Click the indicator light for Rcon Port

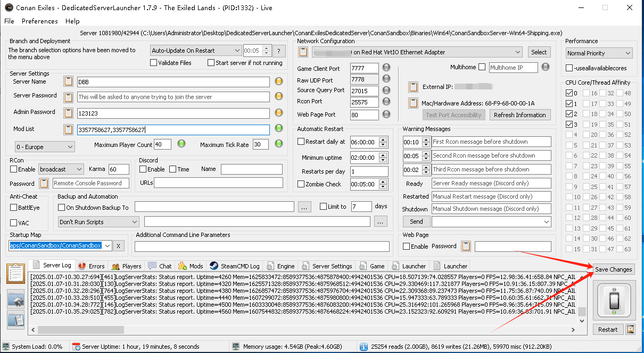click(x=387, y=102)
